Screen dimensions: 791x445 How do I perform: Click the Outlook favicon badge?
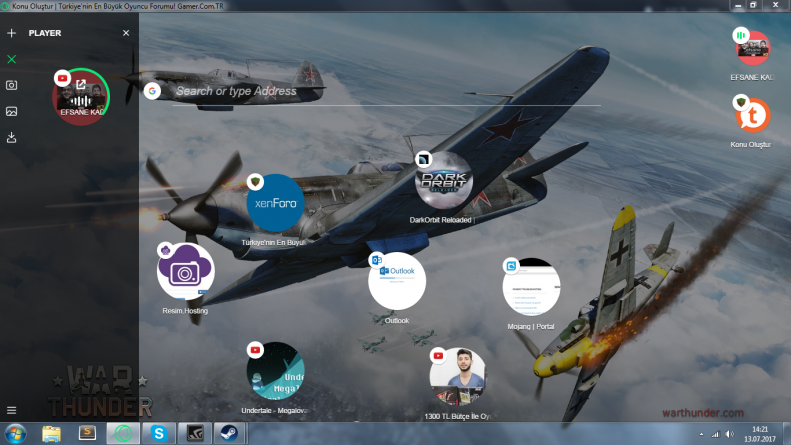[377, 260]
